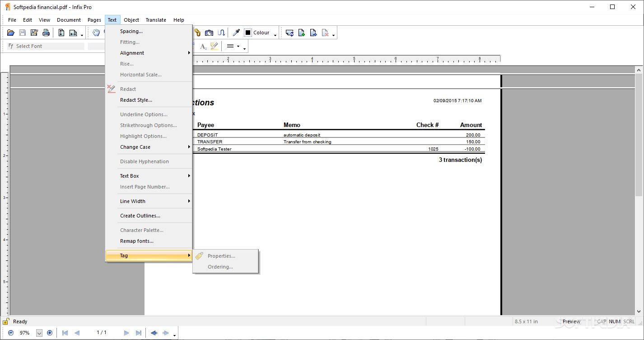
Task: Click the zoom out minus icon
Action: (11, 333)
